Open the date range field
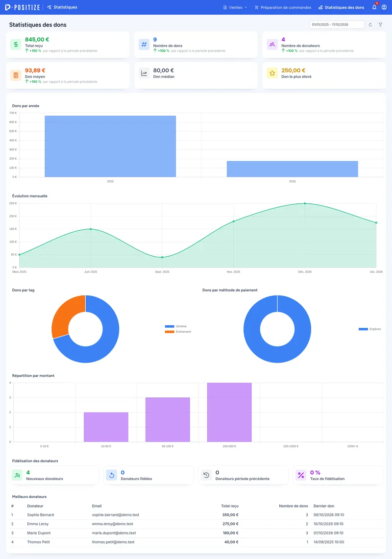392x559 pixels. pyautogui.click(x=337, y=24)
